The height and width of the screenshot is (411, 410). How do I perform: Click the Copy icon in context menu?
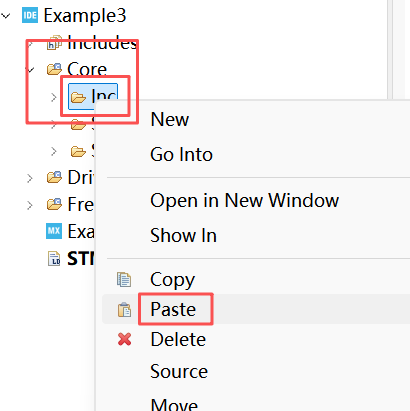point(124,279)
